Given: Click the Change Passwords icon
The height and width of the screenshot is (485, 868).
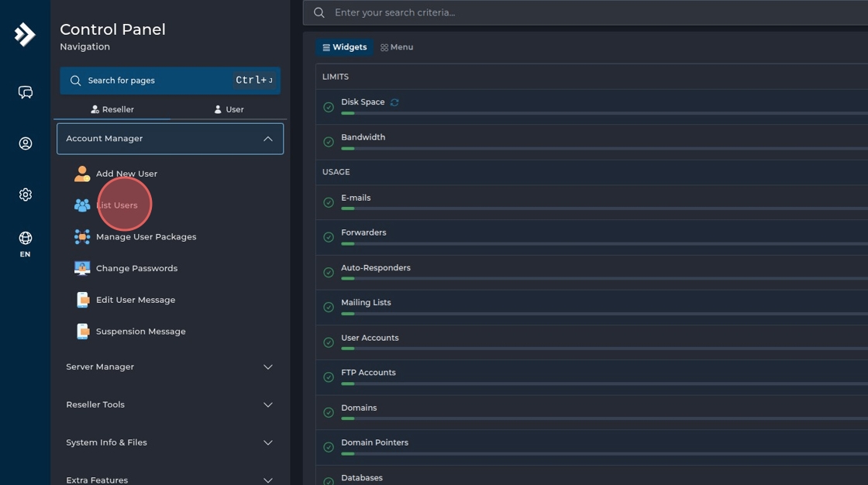Looking at the screenshot, I should (82, 268).
